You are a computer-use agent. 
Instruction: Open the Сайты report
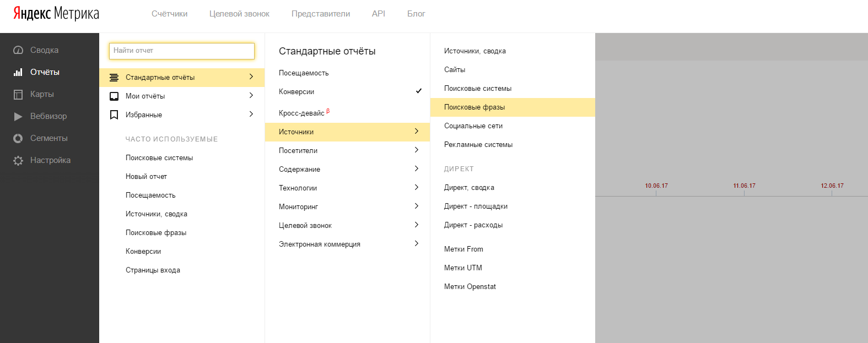point(455,70)
